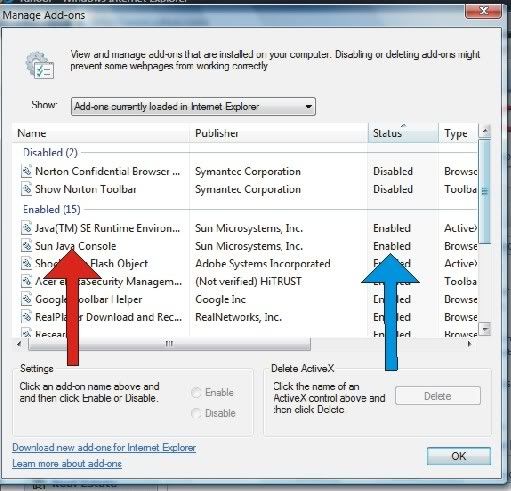Click Adobe Systems Incorporated publisher cell
This screenshot has width=511, height=491.
coord(263,264)
